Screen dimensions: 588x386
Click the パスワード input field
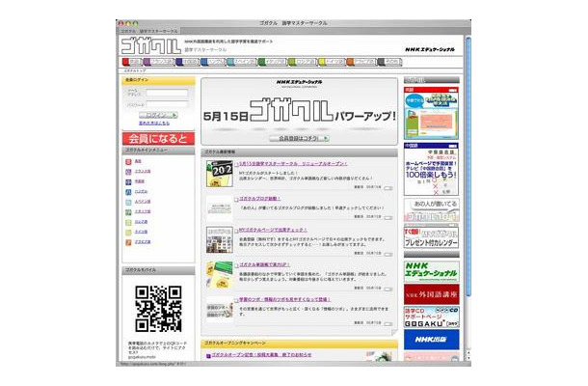167,104
